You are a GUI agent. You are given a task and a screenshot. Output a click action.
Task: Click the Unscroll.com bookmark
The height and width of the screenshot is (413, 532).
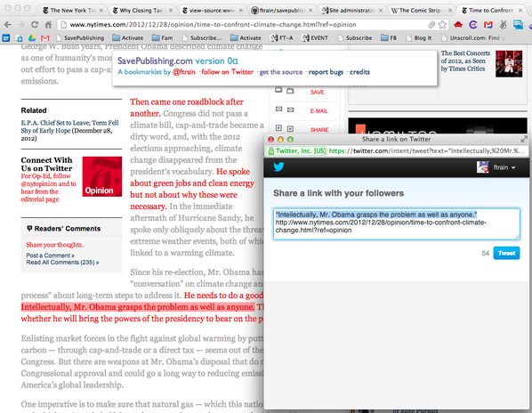(473, 38)
